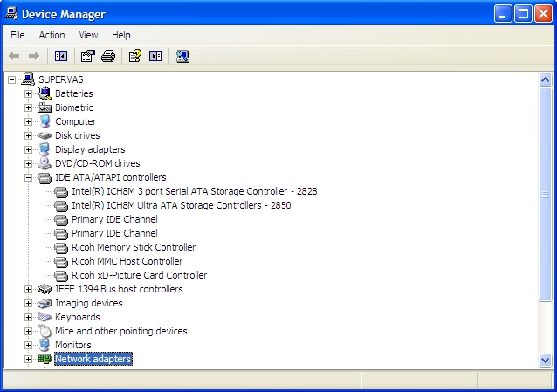Minimize the Device Manager window

tap(502, 14)
